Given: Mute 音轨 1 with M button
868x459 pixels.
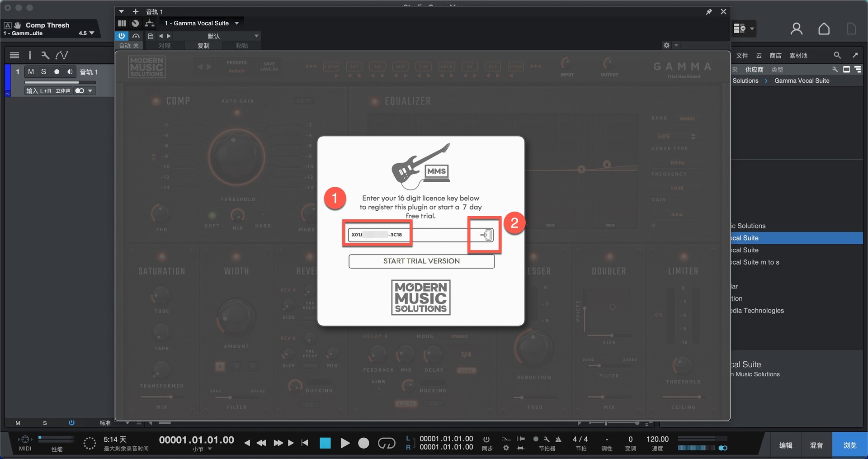Looking at the screenshot, I should (x=31, y=71).
